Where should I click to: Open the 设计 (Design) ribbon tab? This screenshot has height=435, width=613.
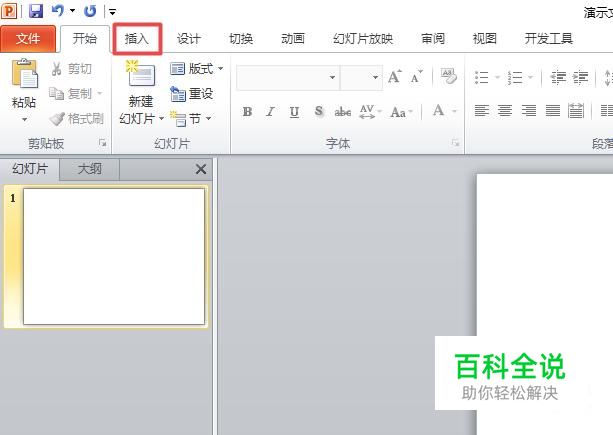pyautogui.click(x=188, y=39)
